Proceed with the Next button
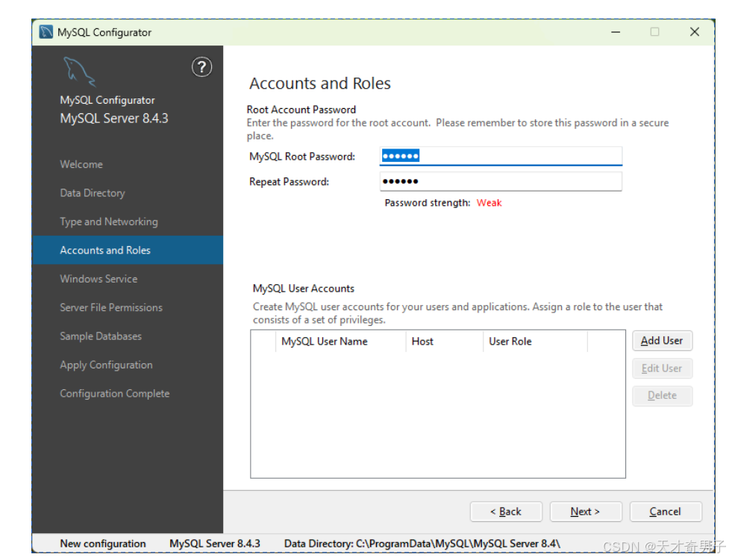Viewport: 729px width, 560px height. [585, 512]
